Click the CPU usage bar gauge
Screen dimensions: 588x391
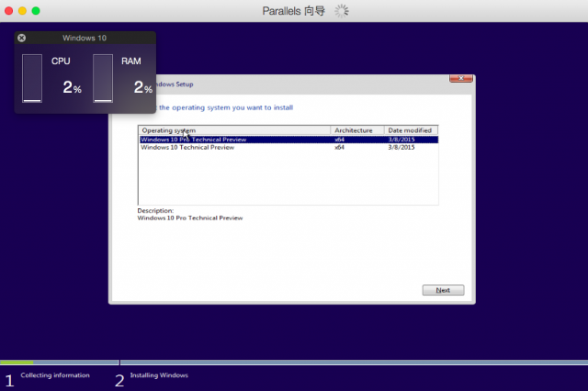32,78
